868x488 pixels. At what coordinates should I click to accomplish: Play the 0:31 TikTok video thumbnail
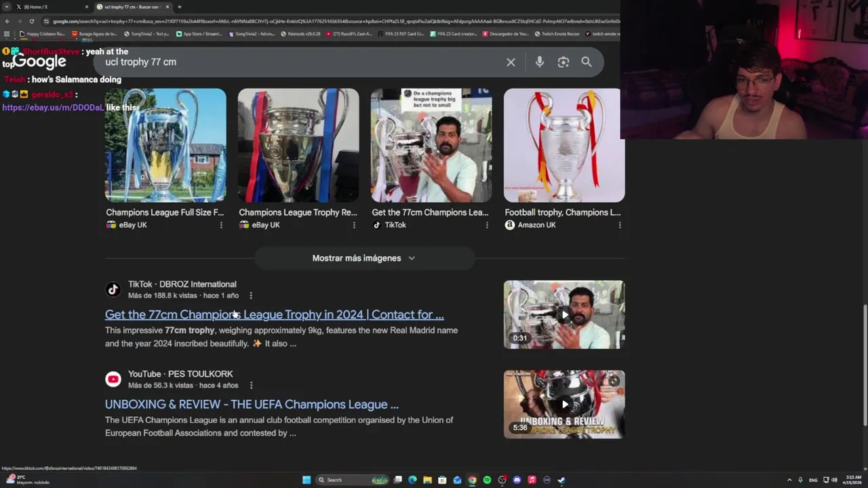[x=564, y=314]
